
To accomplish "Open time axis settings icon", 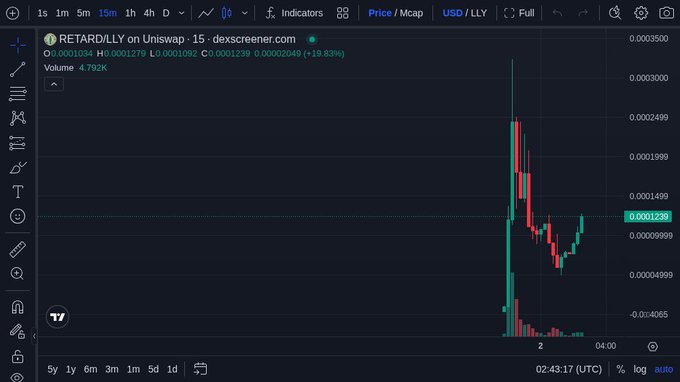I will click(x=653, y=346).
